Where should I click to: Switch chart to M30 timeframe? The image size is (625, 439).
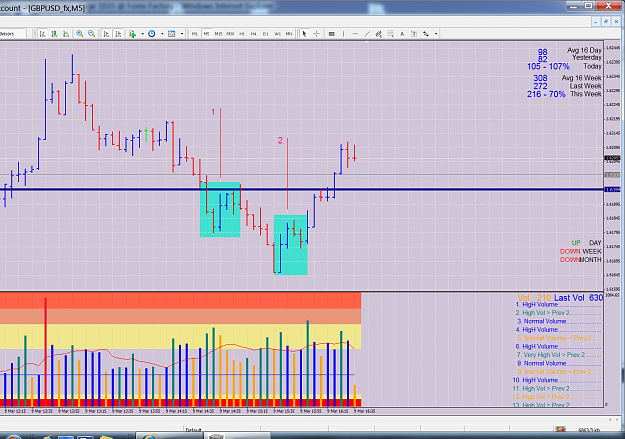tap(230, 34)
